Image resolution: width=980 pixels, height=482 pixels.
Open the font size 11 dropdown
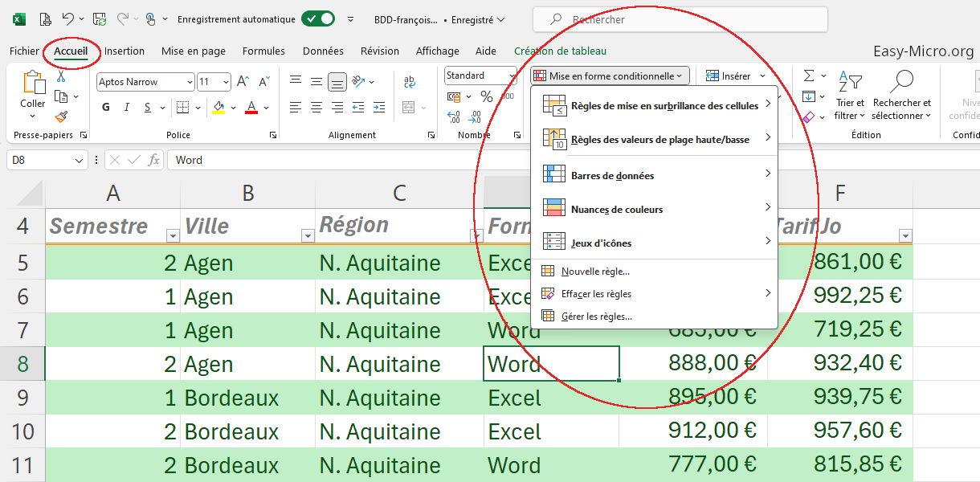click(x=226, y=82)
